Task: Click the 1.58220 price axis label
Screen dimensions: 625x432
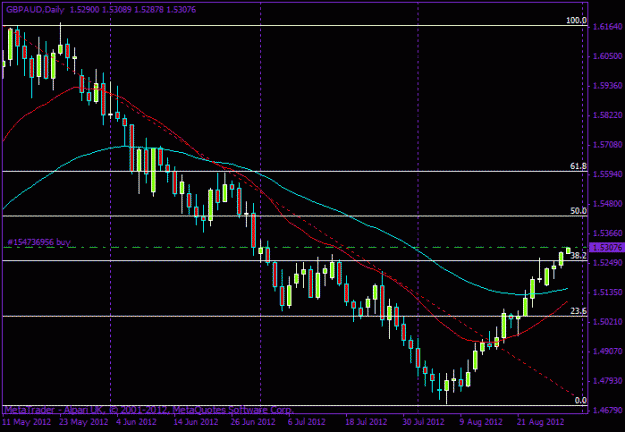Action: click(x=607, y=115)
